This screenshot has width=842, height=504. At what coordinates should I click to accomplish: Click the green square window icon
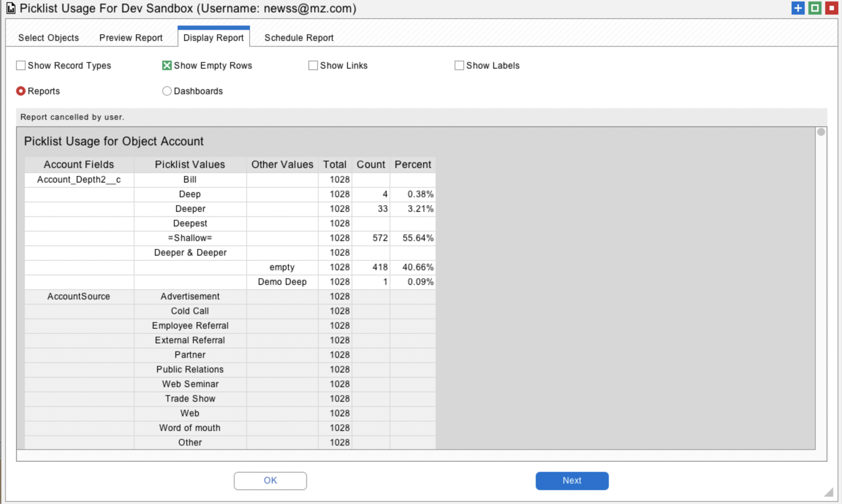(815, 8)
